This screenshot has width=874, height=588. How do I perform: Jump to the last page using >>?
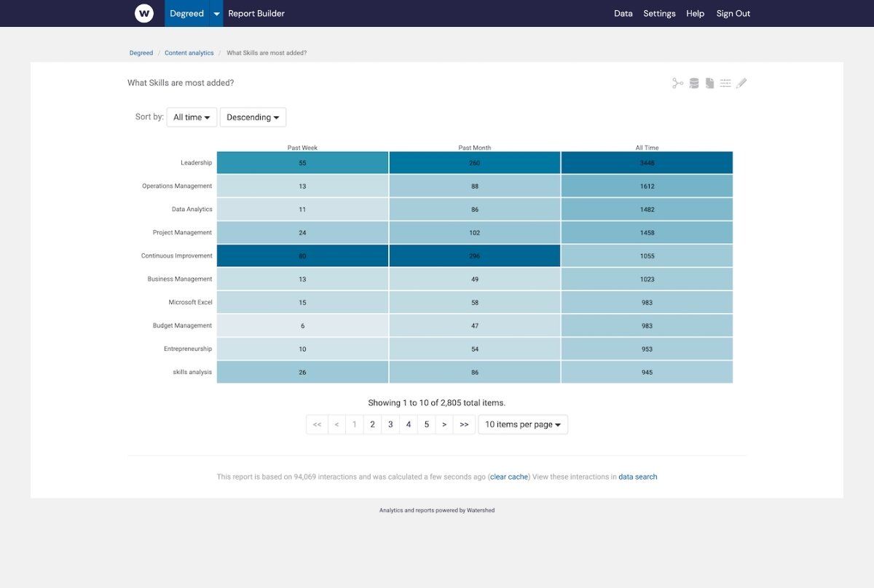pyautogui.click(x=464, y=424)
